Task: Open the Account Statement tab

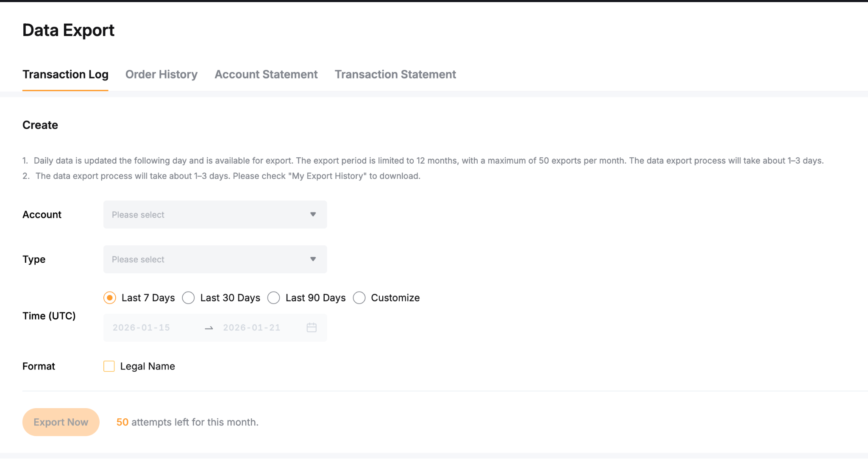Action: [266, 75]
